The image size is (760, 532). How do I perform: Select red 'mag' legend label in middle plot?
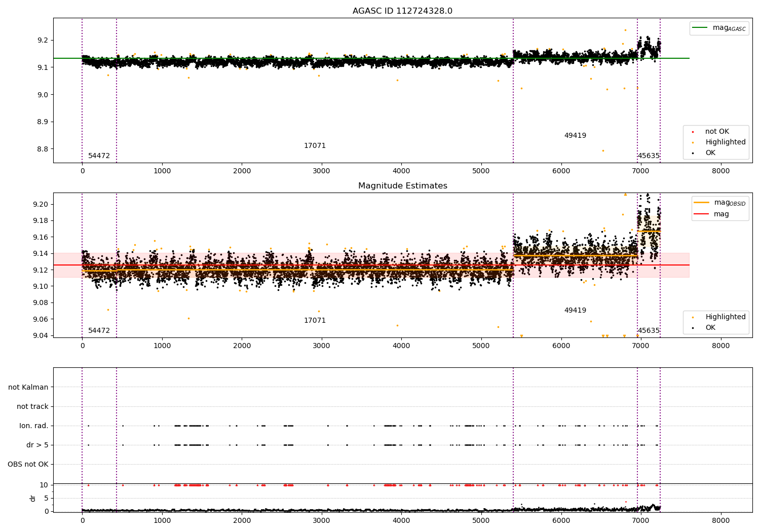[x=721, y=214]
